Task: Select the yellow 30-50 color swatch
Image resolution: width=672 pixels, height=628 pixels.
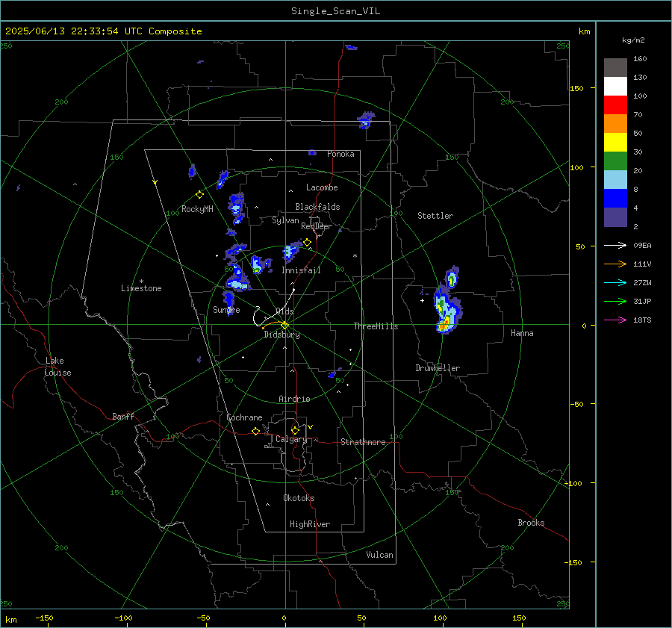Action: (615, 143)
